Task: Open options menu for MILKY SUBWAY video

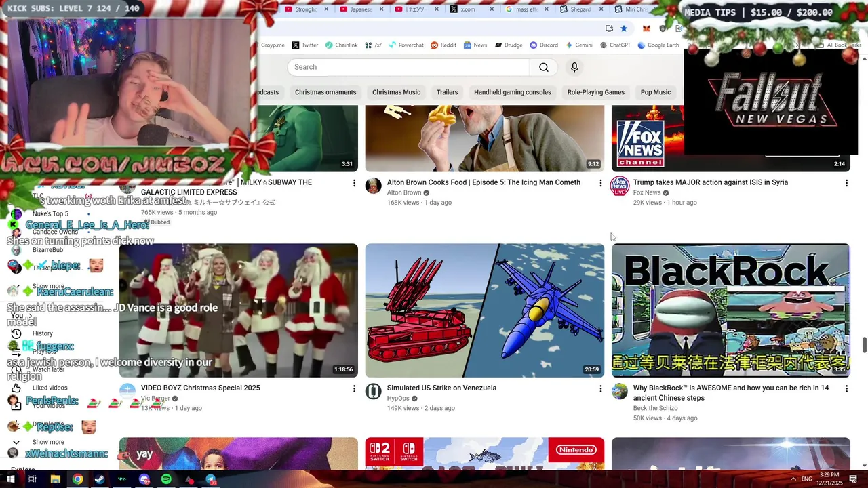Action: pos(354,183)
